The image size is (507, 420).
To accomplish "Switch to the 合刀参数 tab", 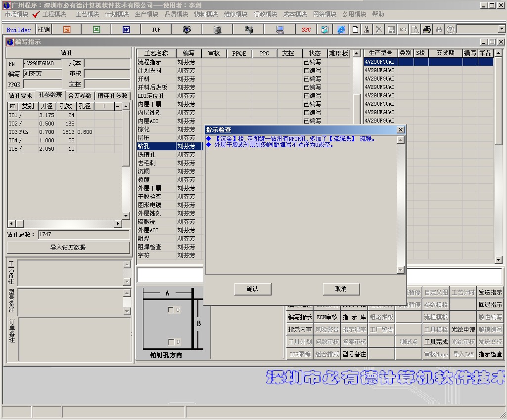I will pos(80,96).
